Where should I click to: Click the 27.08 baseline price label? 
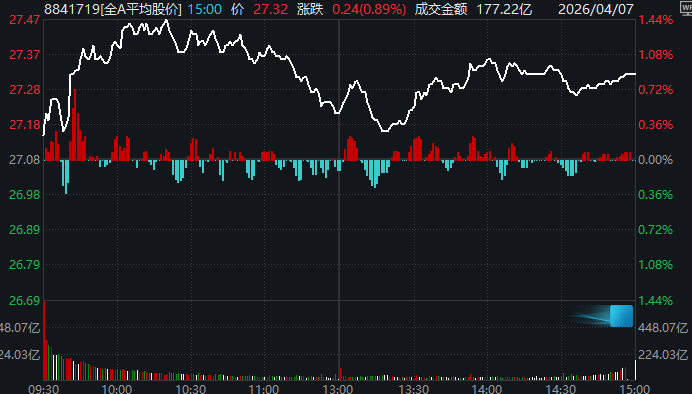(25, 159)
